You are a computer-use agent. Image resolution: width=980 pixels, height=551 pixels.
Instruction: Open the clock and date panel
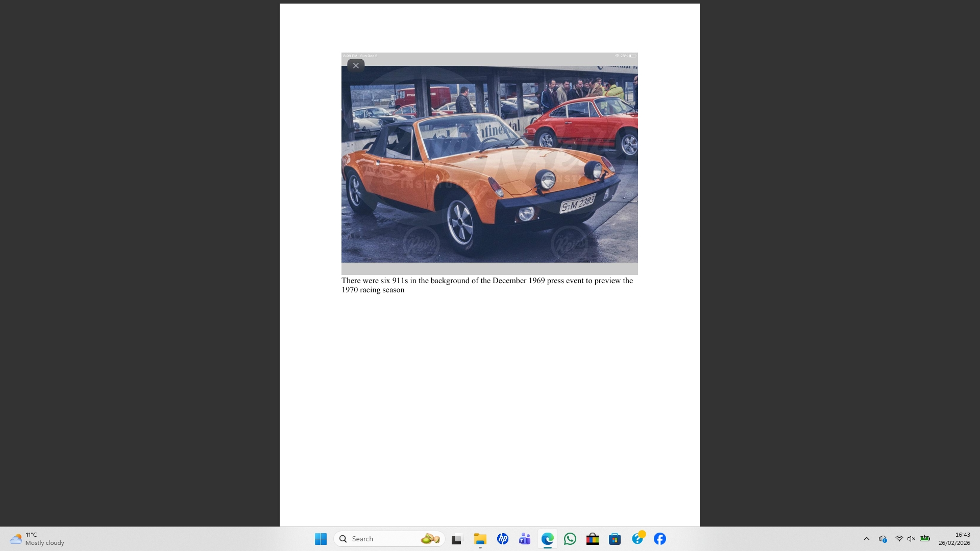click(x=954, y=539)
